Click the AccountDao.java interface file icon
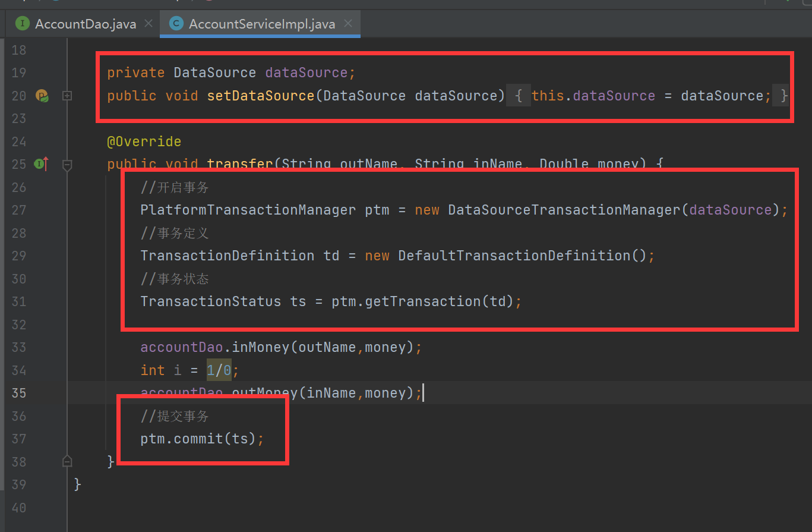This screenshot has height=532, width=812. (23, 24)
